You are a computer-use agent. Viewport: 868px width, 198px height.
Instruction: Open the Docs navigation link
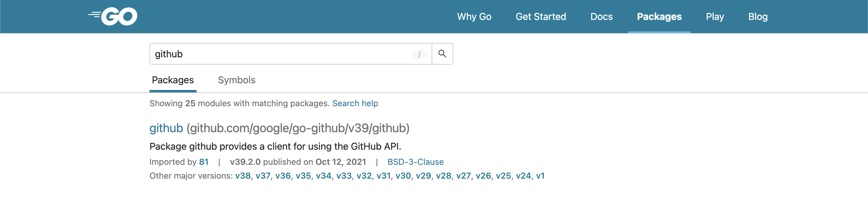tap(601, 17)
